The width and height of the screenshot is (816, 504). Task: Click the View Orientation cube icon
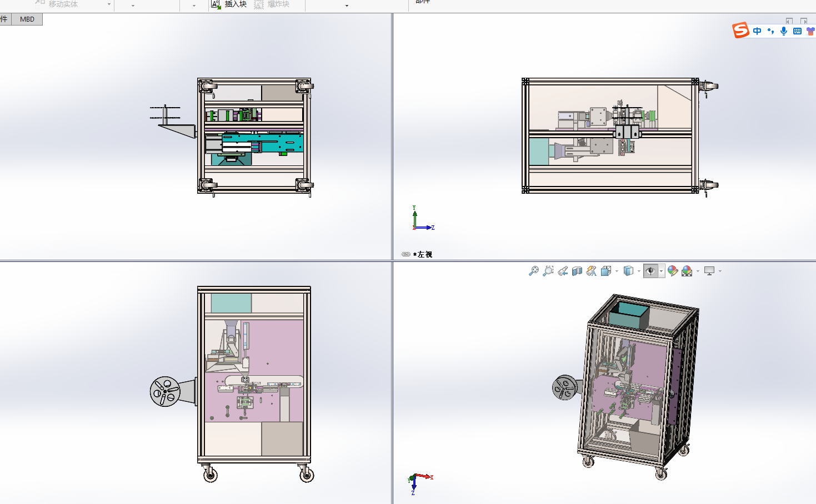pyautogui.click(x=605, y=271)
